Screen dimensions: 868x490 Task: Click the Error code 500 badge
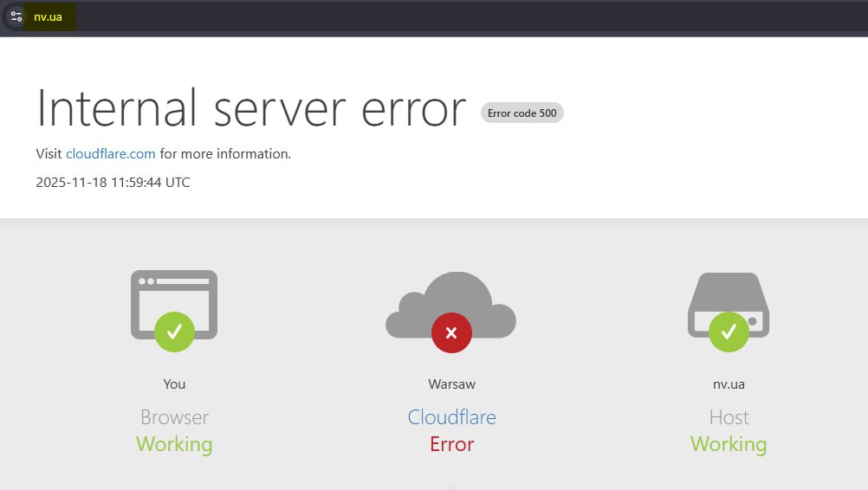tap(521, 113)
